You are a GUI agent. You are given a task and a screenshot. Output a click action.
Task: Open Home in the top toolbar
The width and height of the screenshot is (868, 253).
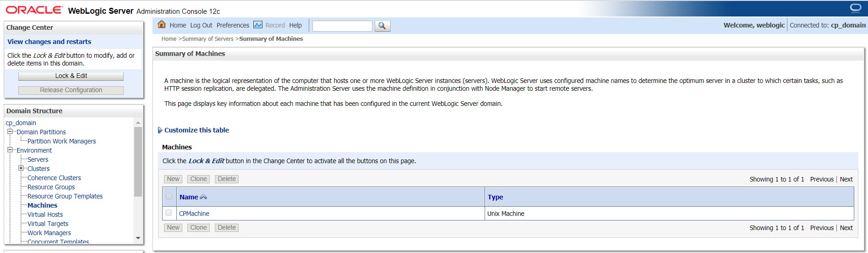[x=178, y=25]
